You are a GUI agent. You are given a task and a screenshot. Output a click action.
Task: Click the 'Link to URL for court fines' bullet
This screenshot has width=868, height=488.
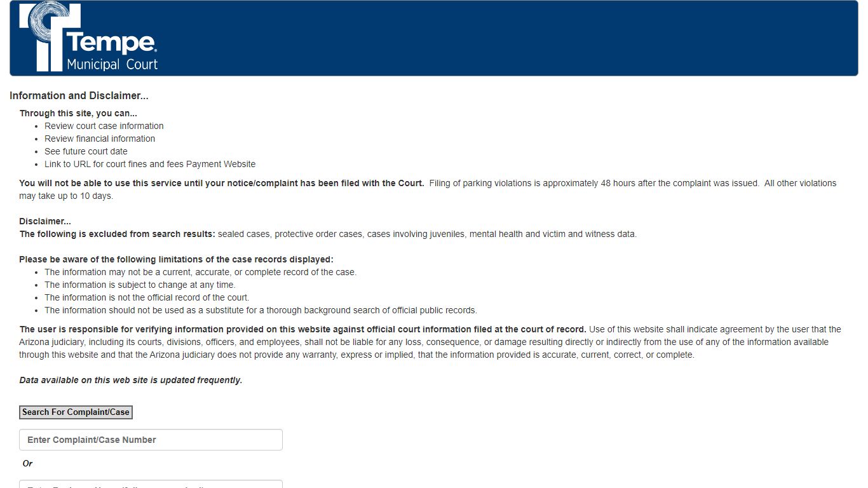(x=150, y=164)
